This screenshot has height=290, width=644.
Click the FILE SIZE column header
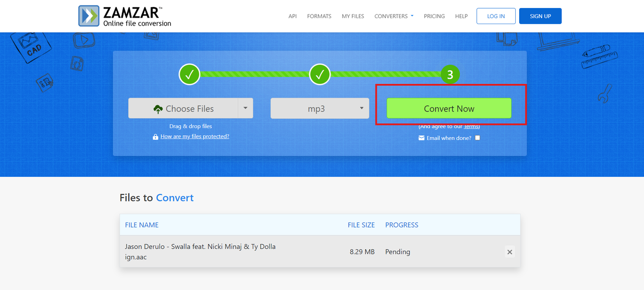[x=361, y=225]
